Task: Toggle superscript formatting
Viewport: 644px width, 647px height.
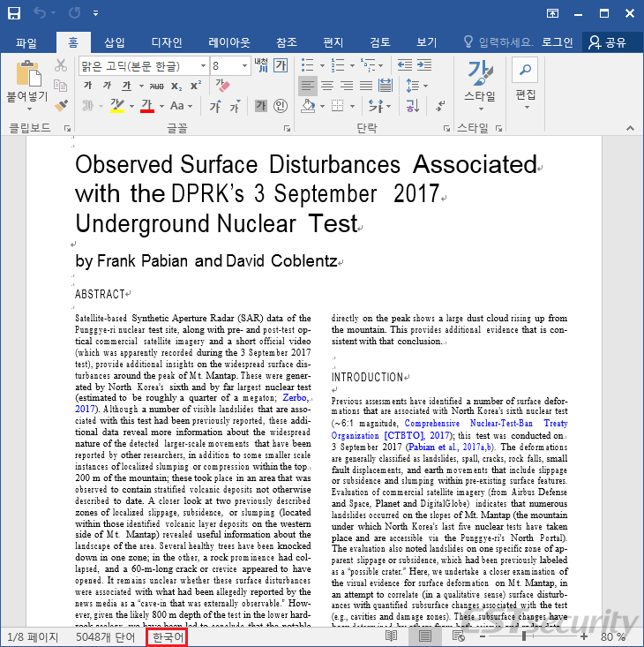Action: tap(196, 86)
